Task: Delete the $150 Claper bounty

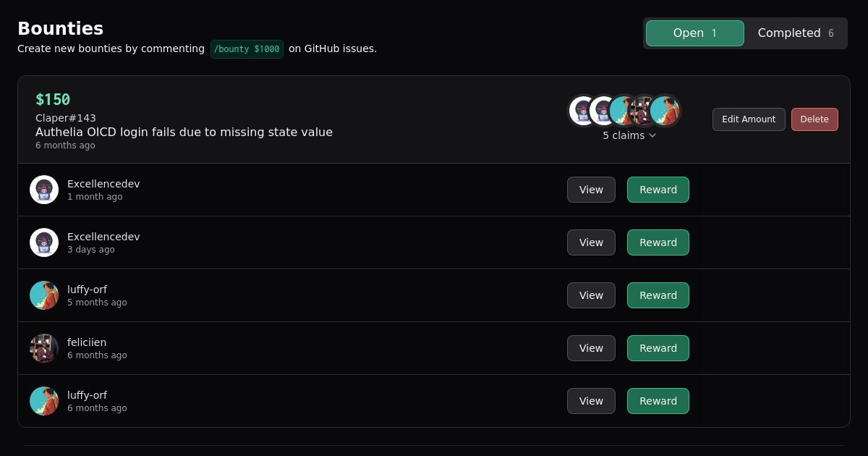Action: click(814, 119)
